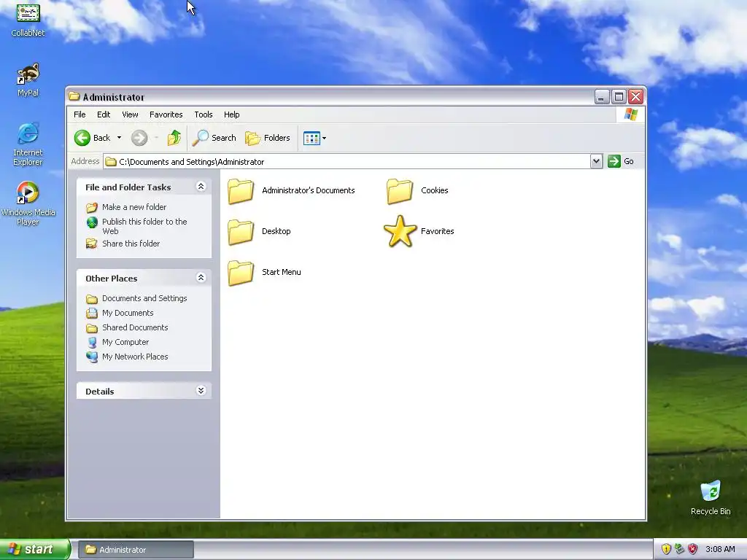Image resolution: width=747 pixels, height=560 pixels.
Task: Open the Back history dropdown arrow
Action: (119, 138)
